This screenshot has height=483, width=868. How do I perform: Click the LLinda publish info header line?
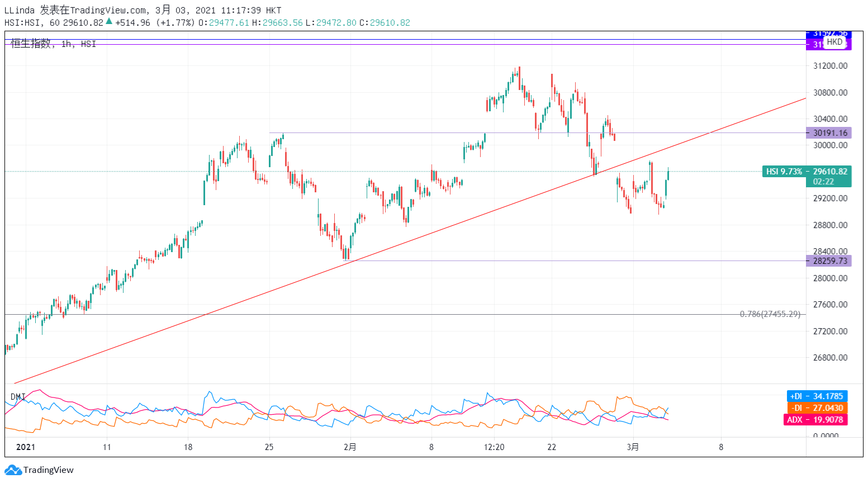click(x=143, y=10)
